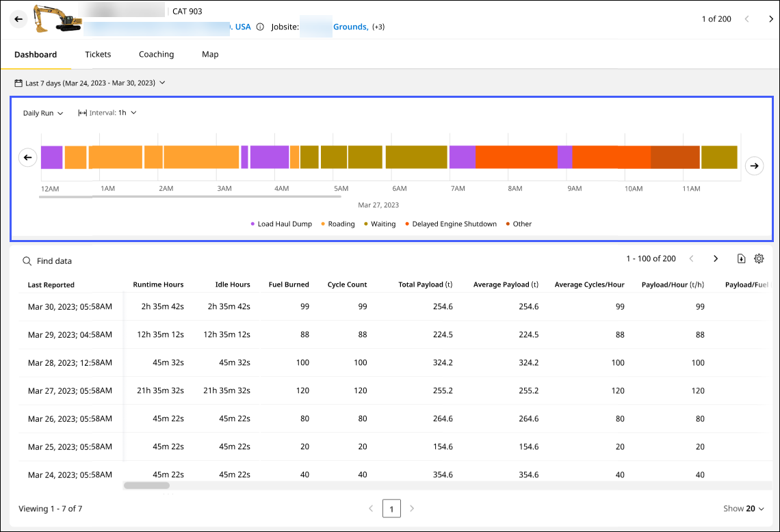The height and width of the screenshot is (532, 780).
Task: Open the Last 7 days date range dropdown
Action: [x=90, y=83]
